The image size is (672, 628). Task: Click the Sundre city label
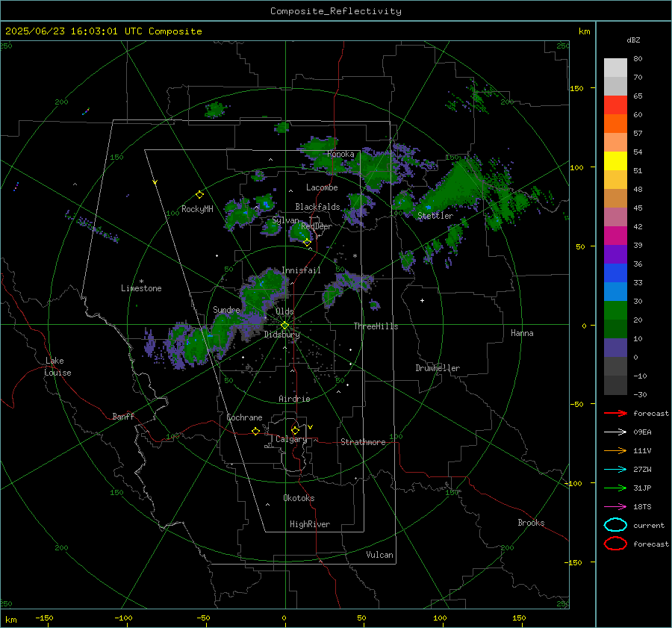click(x=226, y=309)
